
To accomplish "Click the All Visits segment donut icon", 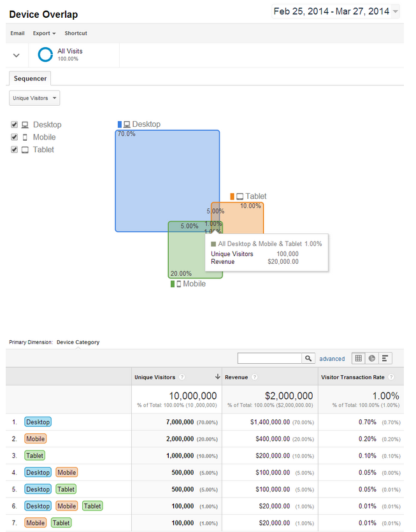I will pos(45,55).
